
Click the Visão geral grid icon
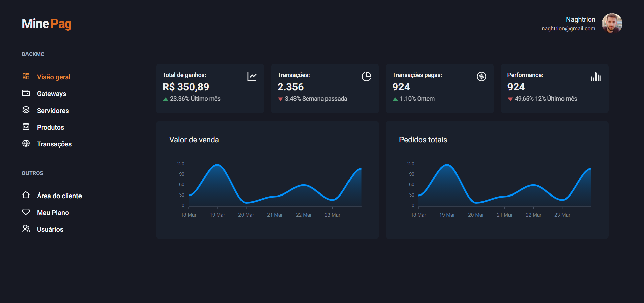[x=26, y=76]
